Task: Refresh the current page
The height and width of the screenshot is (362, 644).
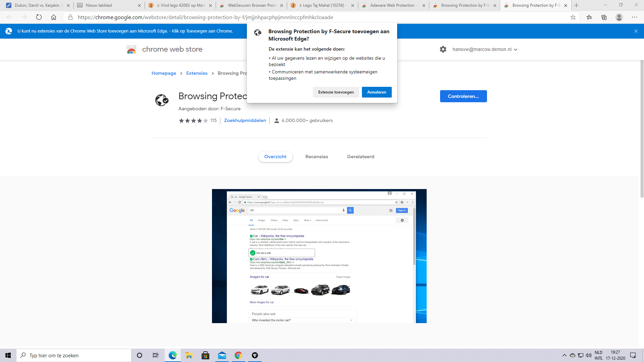Action: pos(39,17)
